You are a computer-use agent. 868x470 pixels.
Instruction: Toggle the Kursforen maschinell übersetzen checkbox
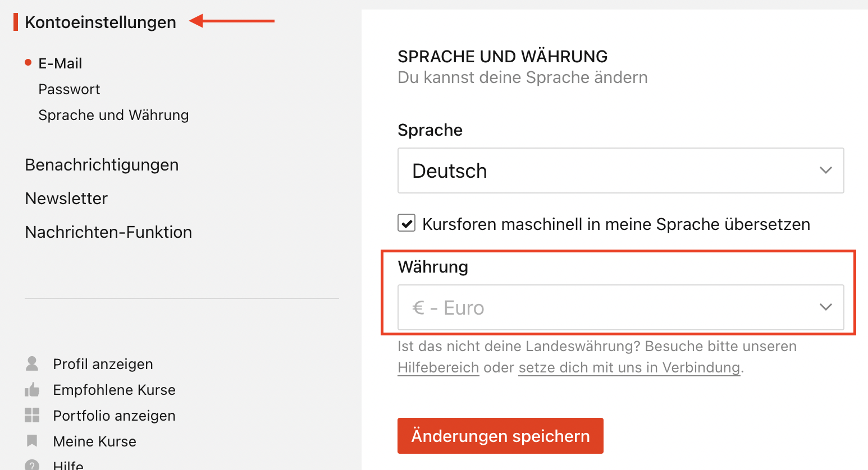click(x=406, y=223)
